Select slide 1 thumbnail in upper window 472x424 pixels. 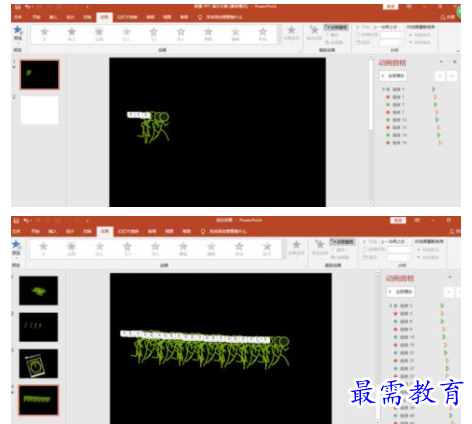40,75
